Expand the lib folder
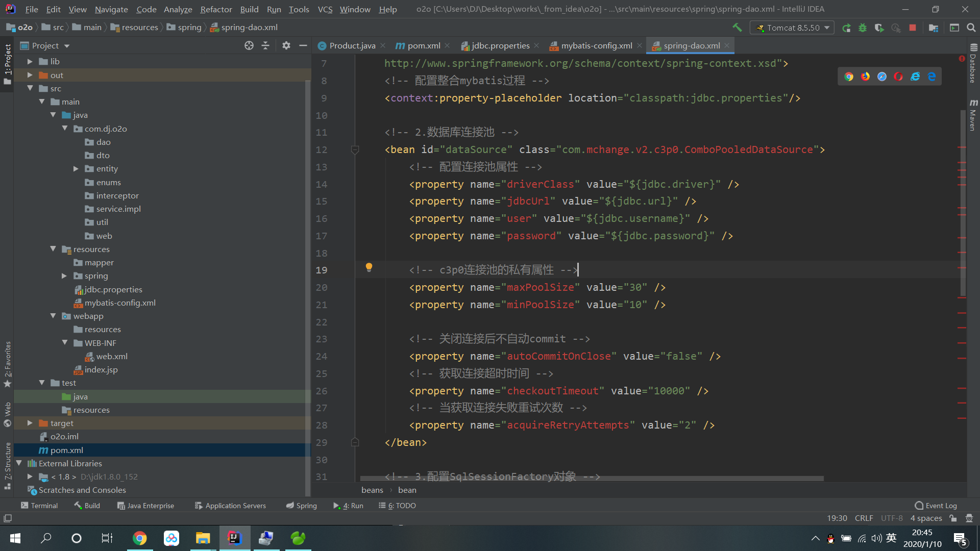 click(x=30, y=61)
